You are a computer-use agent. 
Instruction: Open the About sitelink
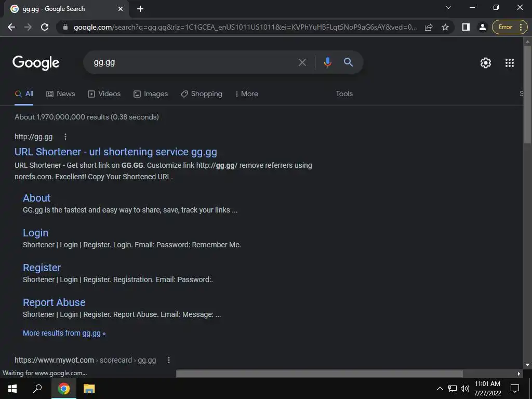pyautogui.click(x=37, y=198)
